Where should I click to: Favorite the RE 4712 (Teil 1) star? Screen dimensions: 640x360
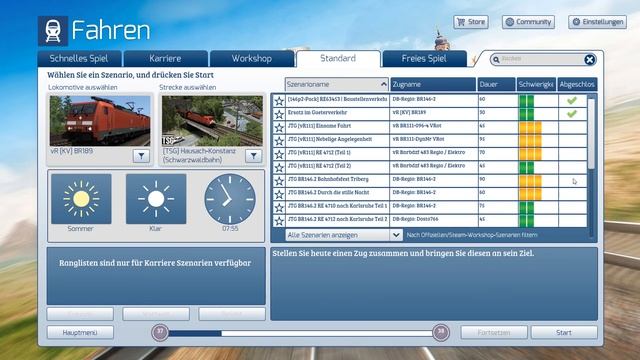279,154
